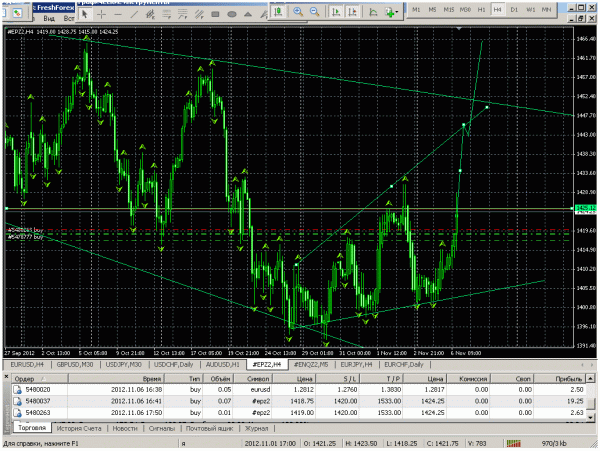Toggle chart shift from right edge

(x=352, y=12)
